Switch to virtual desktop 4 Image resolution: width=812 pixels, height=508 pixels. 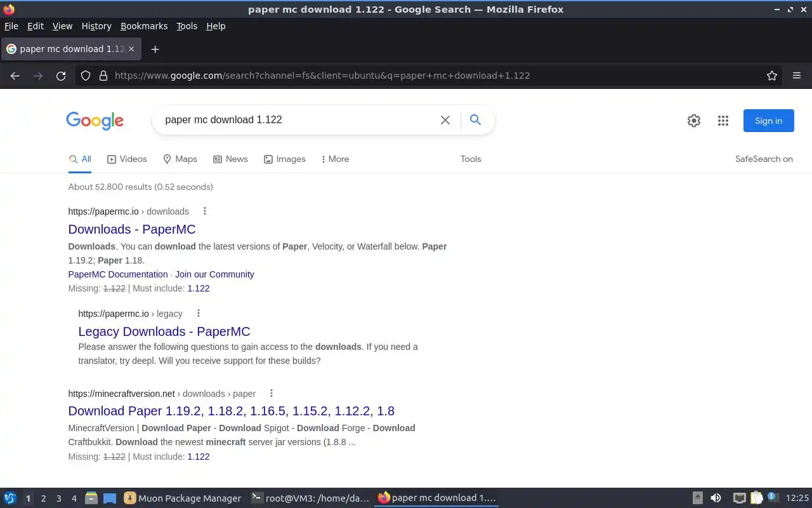74,498
